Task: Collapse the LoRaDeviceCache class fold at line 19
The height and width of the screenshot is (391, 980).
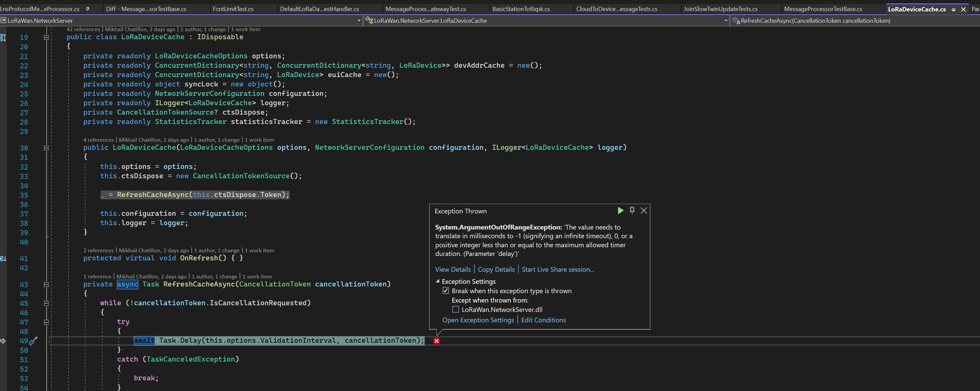Action: 46,37
